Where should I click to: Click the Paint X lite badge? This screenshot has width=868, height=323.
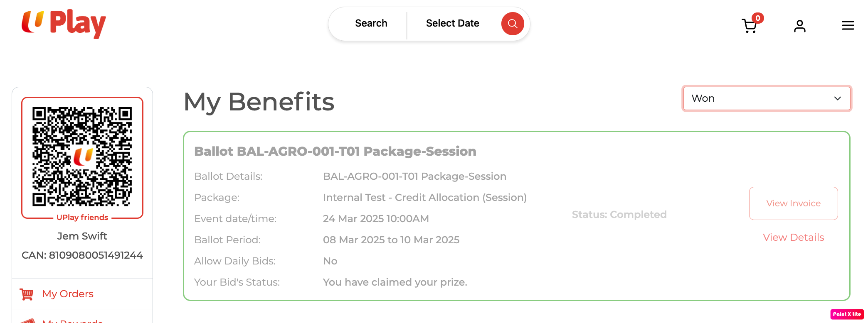pyautogui.click(x=847, y=314)
